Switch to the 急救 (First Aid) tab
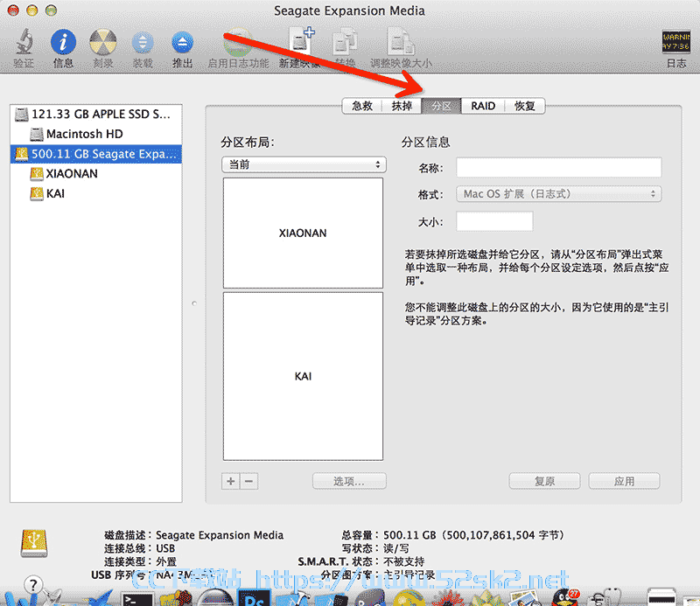The width and height of the screenshot is (700, 606). click(362, 106)
